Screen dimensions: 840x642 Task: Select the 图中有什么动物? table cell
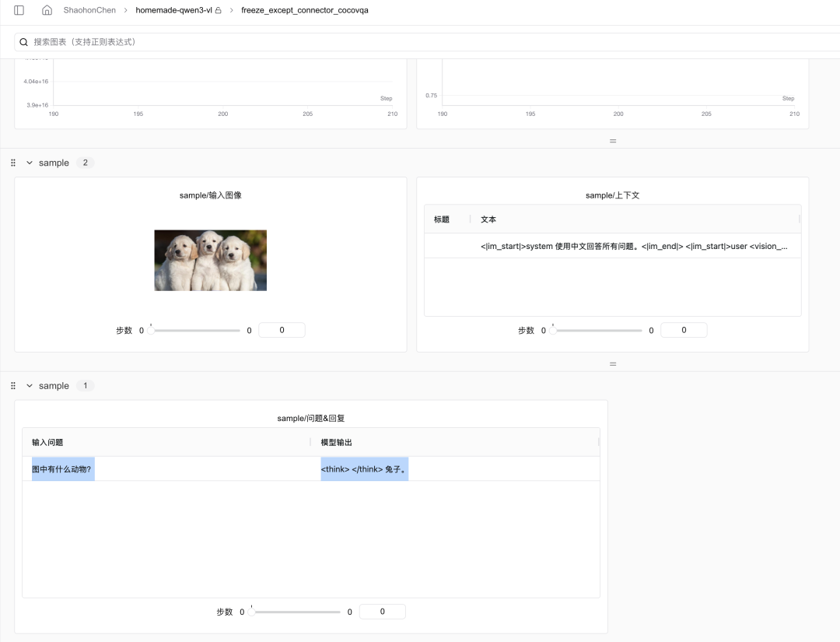[x=62, y=468]
